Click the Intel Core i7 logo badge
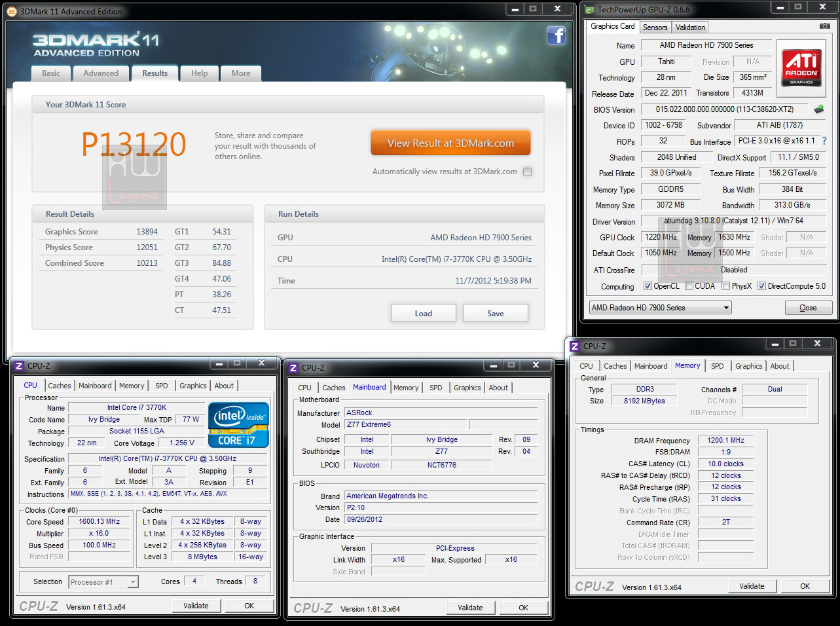 (238, 425)
